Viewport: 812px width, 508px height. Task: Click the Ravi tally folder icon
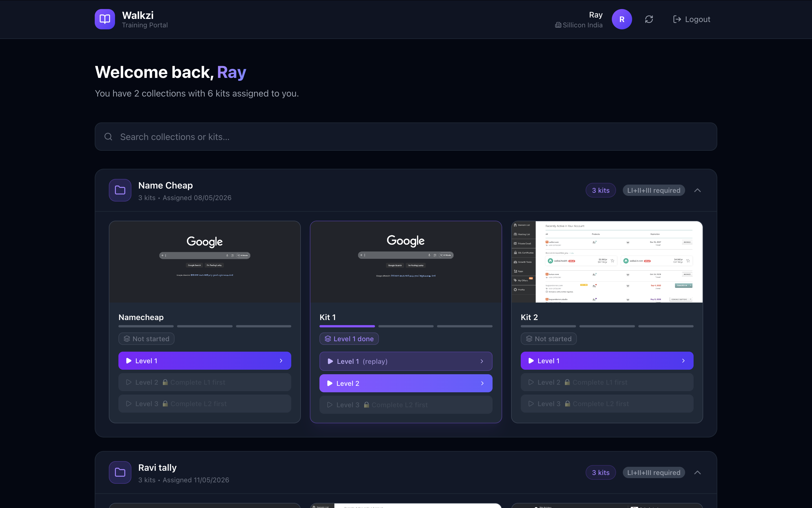click(120, 472)
